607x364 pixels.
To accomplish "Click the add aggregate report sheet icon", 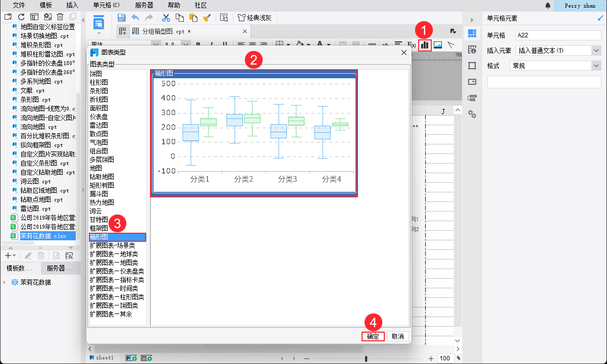I will click(147, 358).
